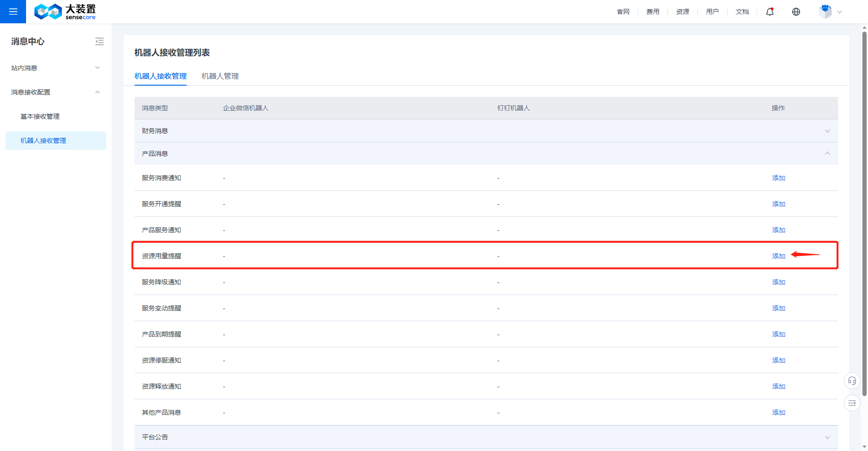The height and width of the screenshot is (451, 868).
Task: Click the 平台公告 group row label
Action: (x=155, y=437)
